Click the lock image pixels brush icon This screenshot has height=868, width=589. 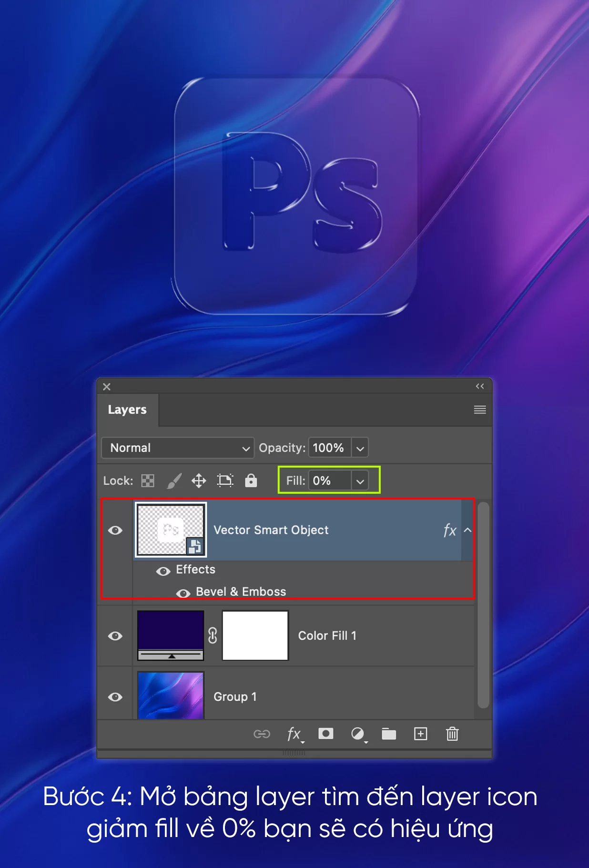click(x=174, y=480)
